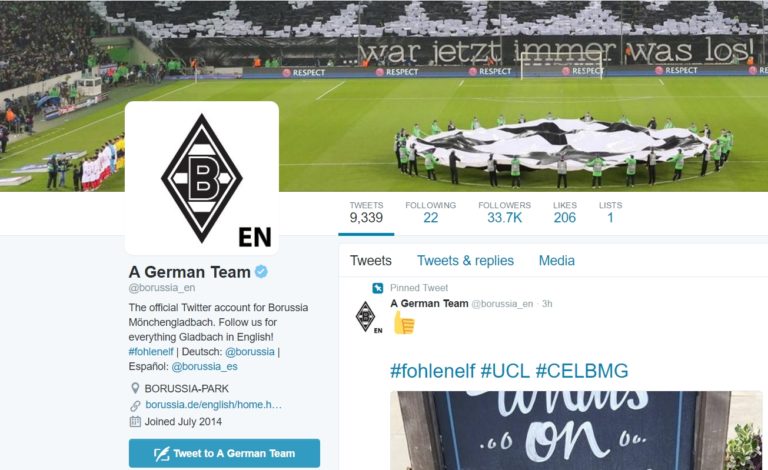
Task: Switch to the Tweets & replies tab
Action: [x=465, y=260]
